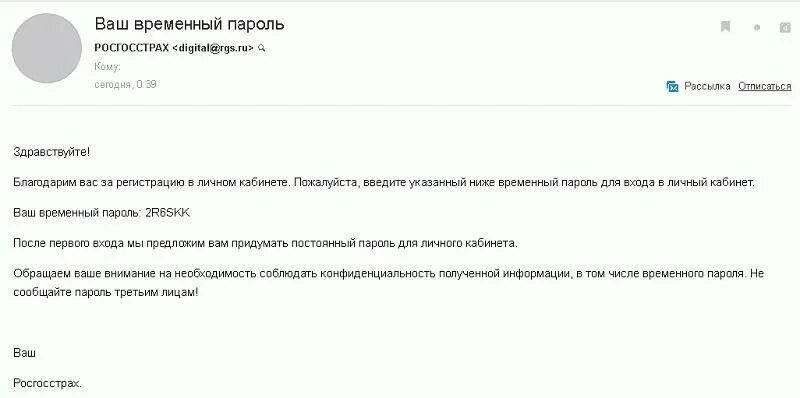This screenshot has width=800, height=398.
Task: Click sender name РОСГОССТРАХ
Action: pyautogui.click(x=132, y=48)
